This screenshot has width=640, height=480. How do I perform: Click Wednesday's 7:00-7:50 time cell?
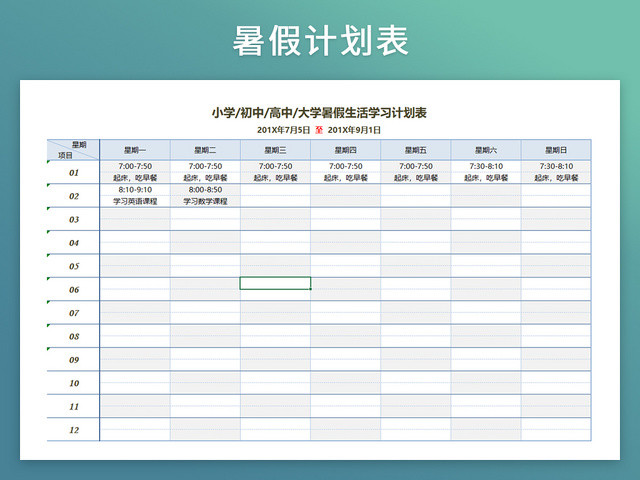[x=276, y=166]
